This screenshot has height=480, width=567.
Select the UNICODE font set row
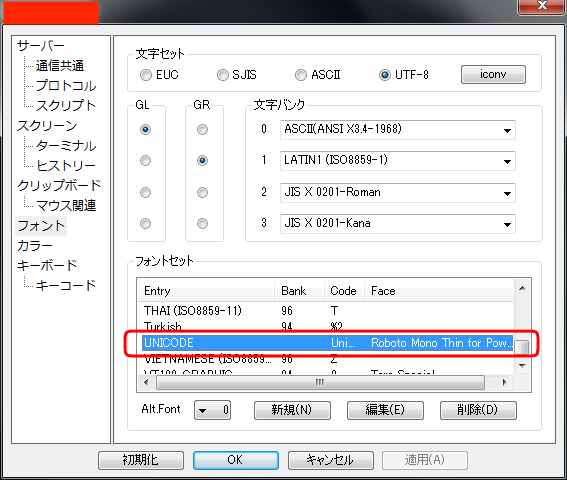pyautogui.click(x=328, y=343)
